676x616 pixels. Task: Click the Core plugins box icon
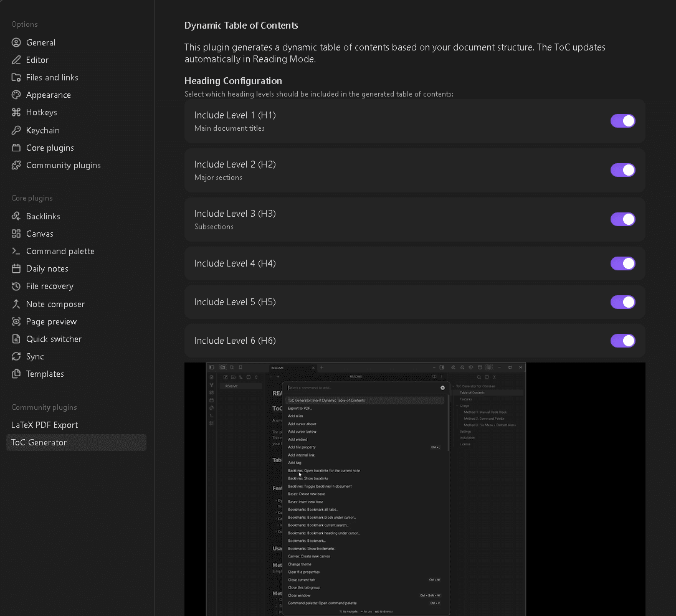(x=16, y=148)
